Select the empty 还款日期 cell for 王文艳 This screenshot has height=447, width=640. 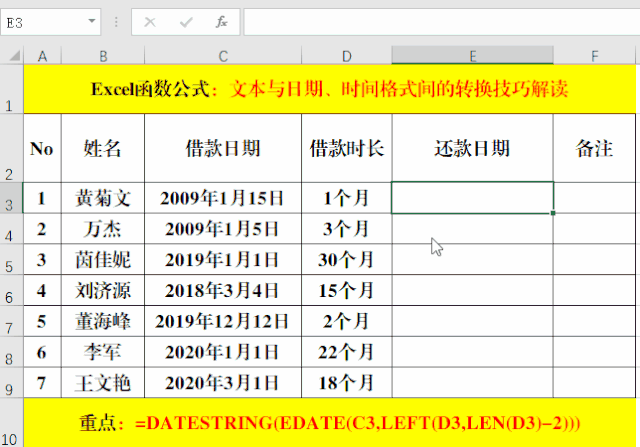(472, 383)
